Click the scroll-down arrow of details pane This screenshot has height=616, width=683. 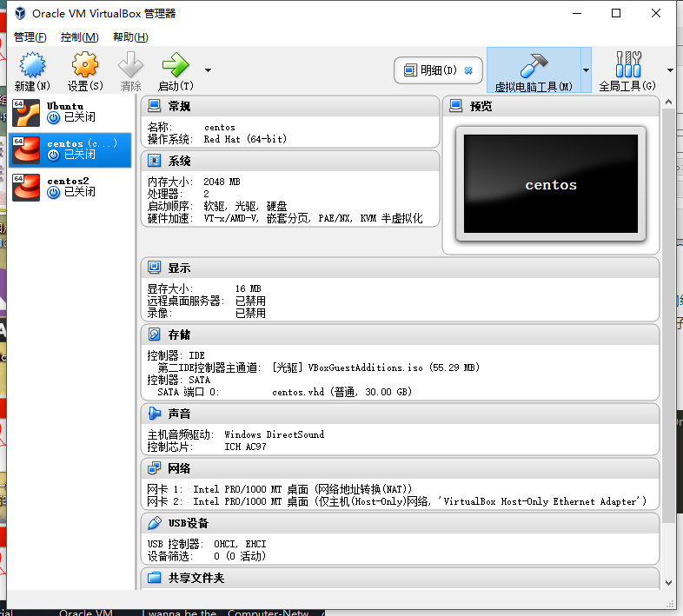coord(668,582)
